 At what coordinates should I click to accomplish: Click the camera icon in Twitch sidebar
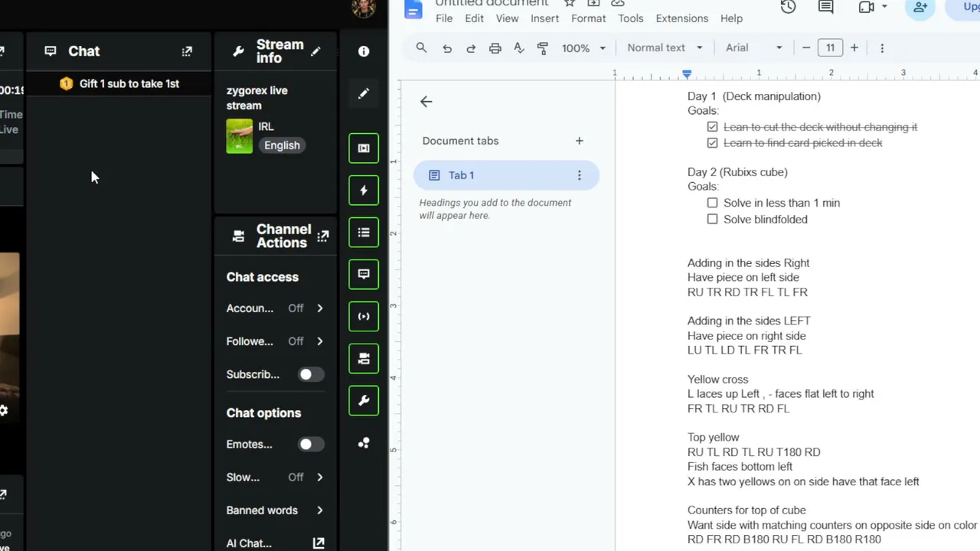click(x=364, y=358)
